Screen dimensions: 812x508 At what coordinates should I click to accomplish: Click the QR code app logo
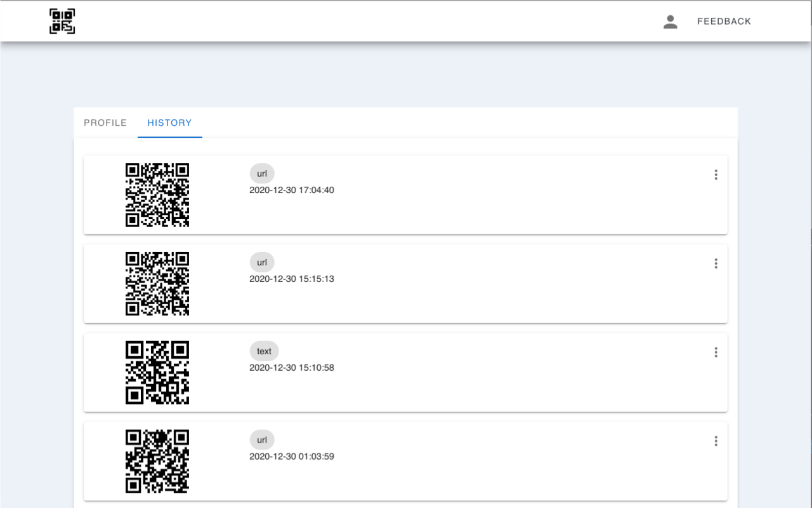(x=62, y=21)
